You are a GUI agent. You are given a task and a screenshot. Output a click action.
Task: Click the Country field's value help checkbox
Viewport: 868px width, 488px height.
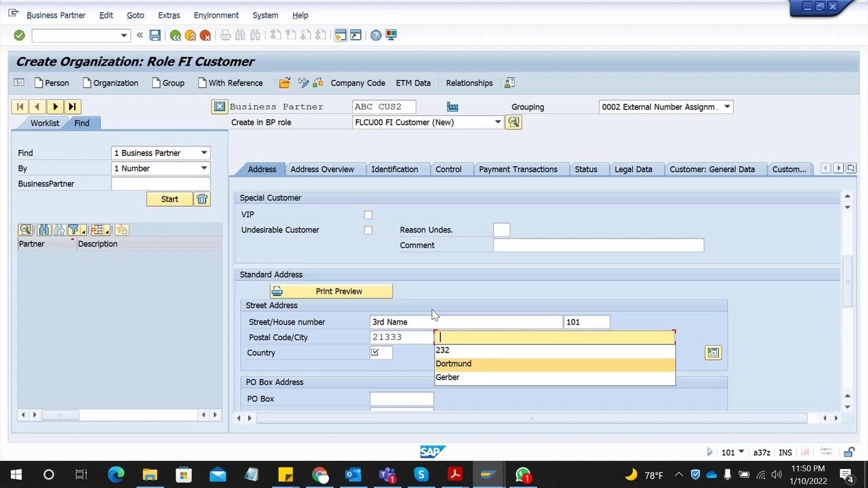375,352
